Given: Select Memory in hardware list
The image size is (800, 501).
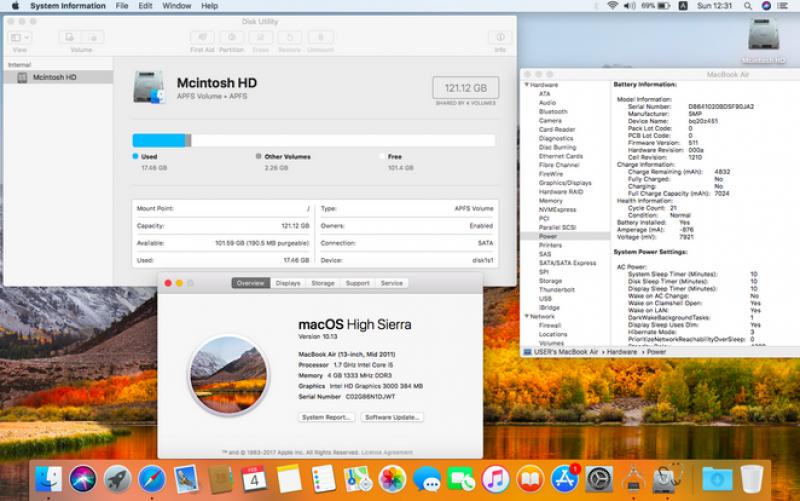Looking at the screenshot, I should click(x=551, y=201).
